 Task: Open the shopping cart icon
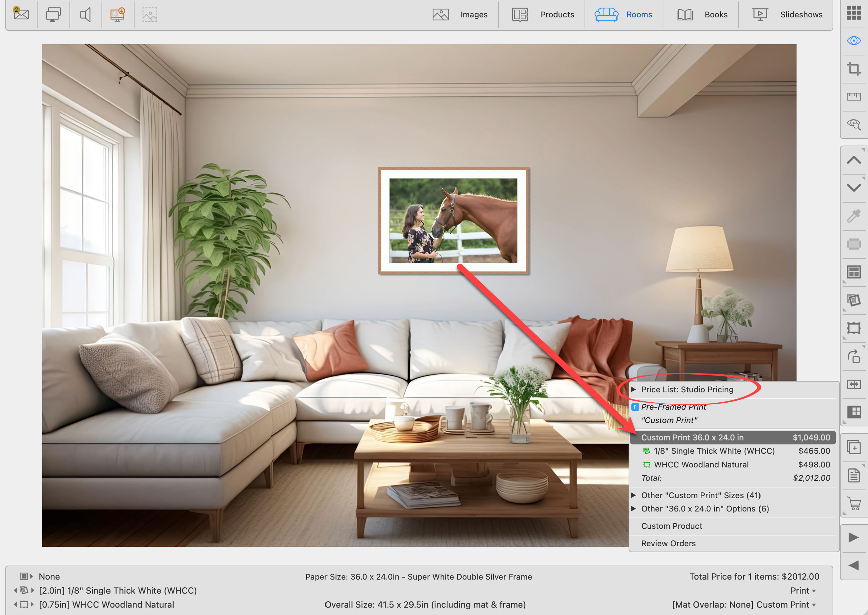[x=854, y=503]
